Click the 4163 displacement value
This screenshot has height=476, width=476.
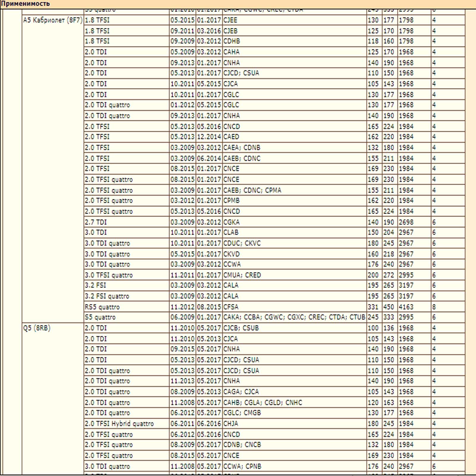click(406, 307)
